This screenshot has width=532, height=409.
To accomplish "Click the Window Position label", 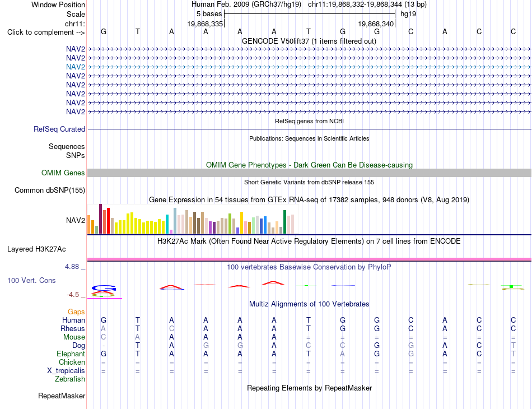I will (58, 4).
